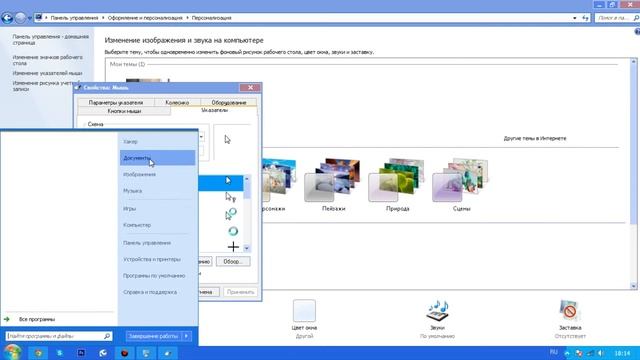Launch Chrome from the taskbar
The image size is (640, 360).
pos(38,353)
